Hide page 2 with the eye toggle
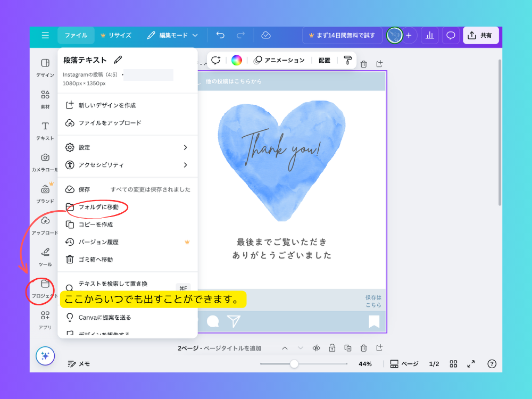The height and width of the screenshot is (399, 532). pyautogui.click(x=316, y=348)
